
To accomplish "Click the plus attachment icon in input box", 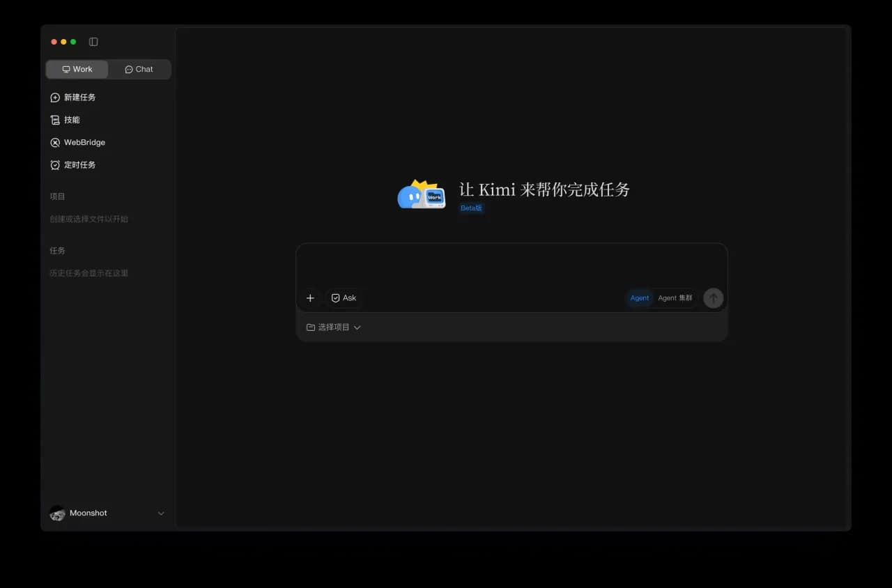I will (x=310, y=298).
